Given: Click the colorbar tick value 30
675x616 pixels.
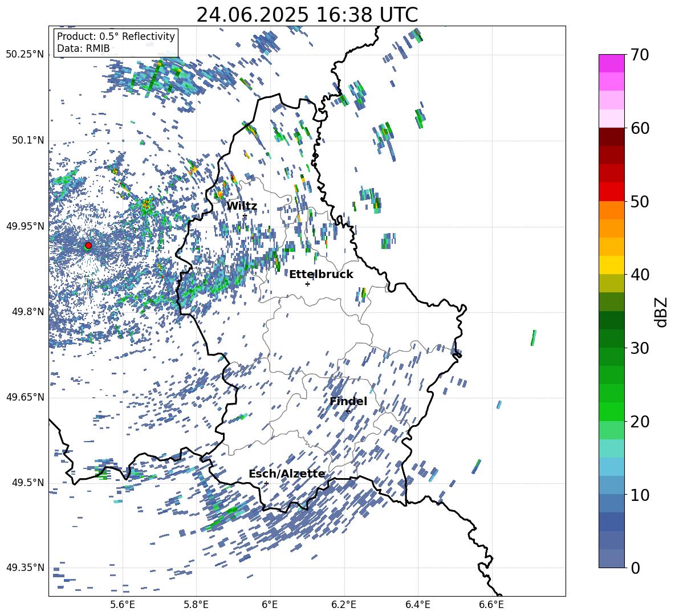Looking at the screenshot, I should (x=640, y=348).
